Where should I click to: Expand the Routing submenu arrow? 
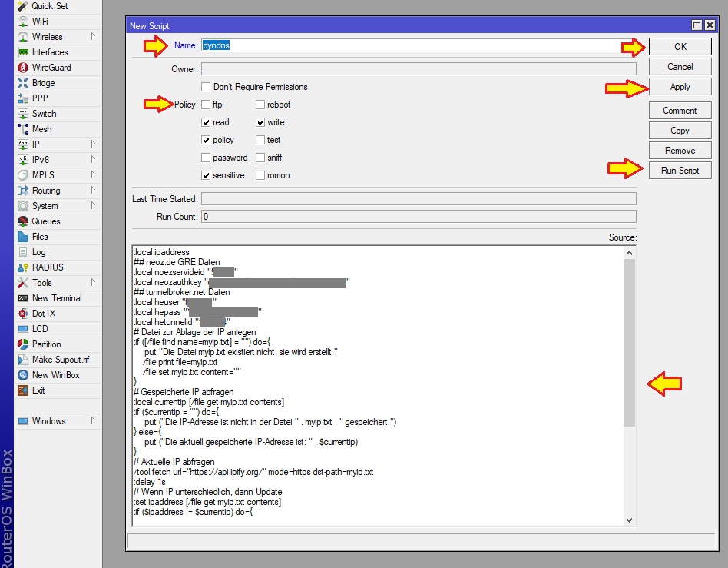coord(93,191)
